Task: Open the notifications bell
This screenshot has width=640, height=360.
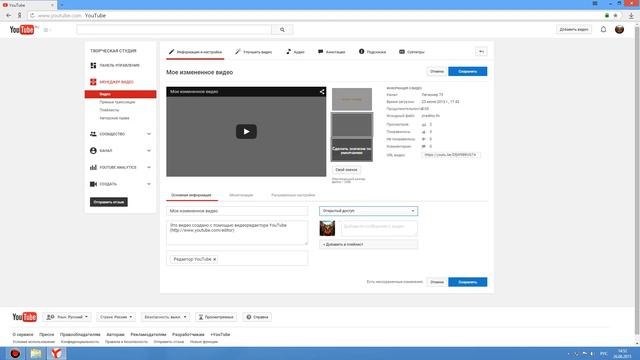Action: click(x=603, y=29)
